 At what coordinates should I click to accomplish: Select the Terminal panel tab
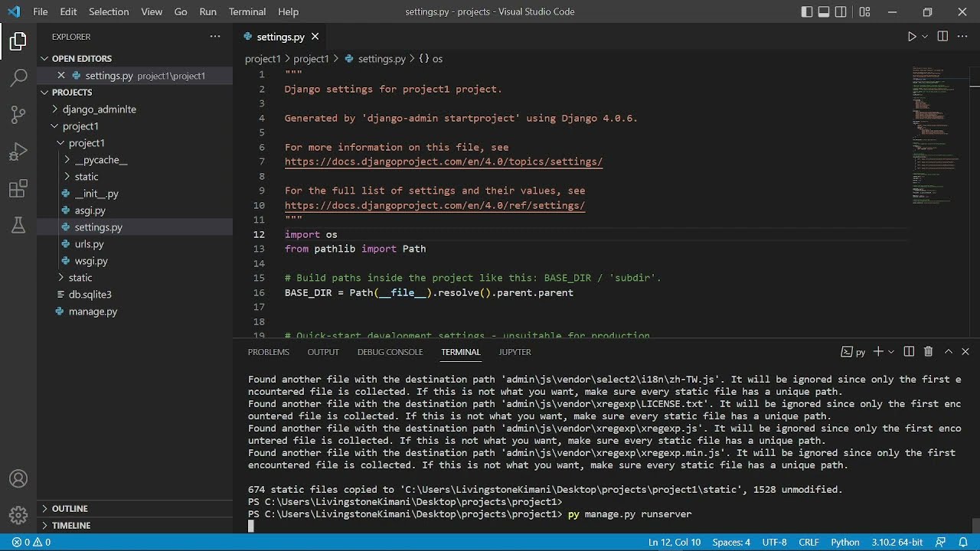[x=461, y=352]
